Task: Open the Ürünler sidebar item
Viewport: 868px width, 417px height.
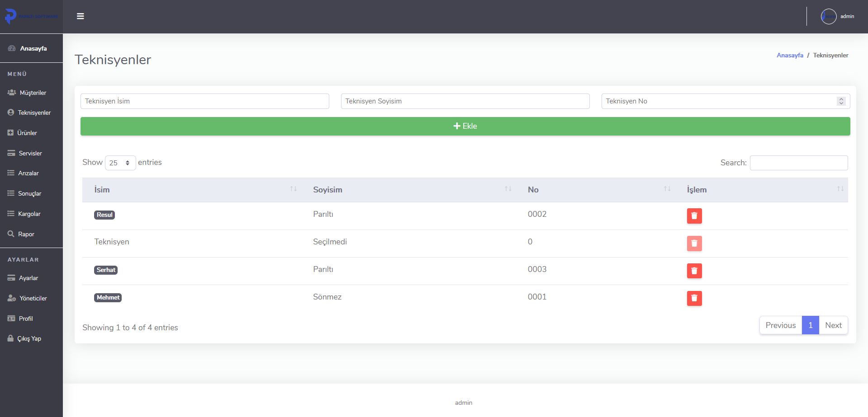Action: point(27,133)
